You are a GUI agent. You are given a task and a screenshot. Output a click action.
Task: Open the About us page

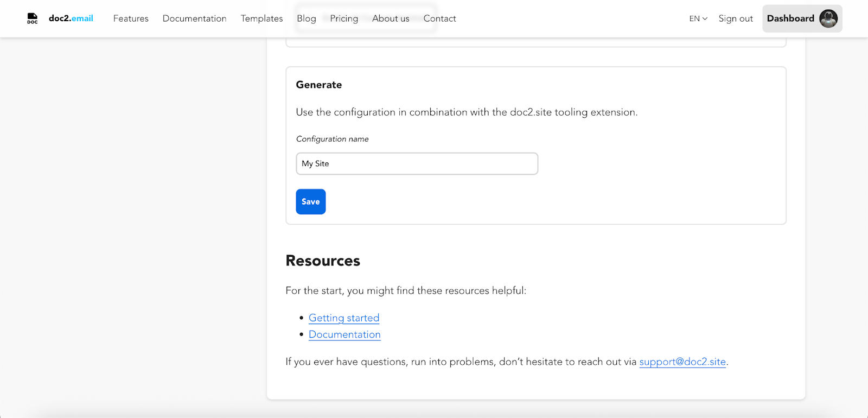[391, 18]
